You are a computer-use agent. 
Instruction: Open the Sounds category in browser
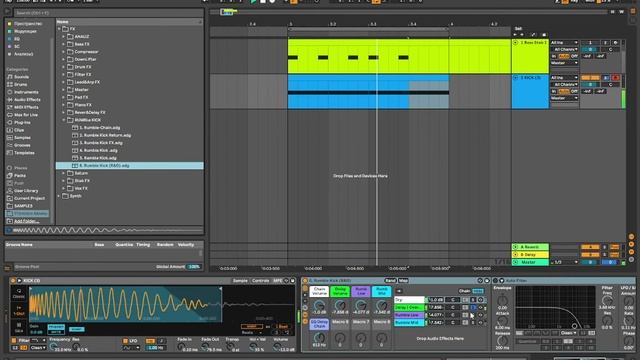(21, 77)
